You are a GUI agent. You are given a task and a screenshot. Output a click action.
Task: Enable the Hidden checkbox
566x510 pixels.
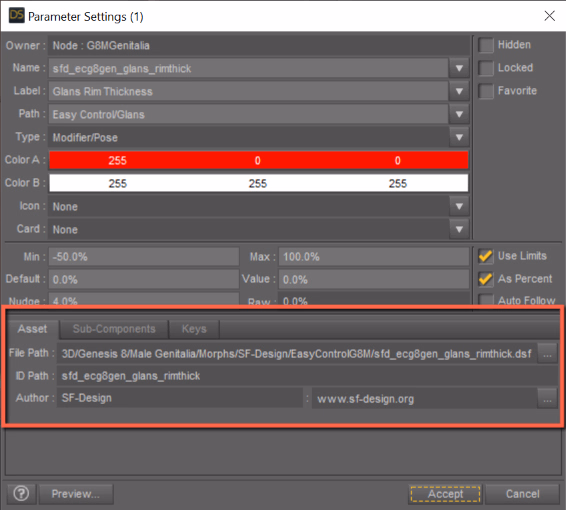pyautogui.click(x=486, y=45)
